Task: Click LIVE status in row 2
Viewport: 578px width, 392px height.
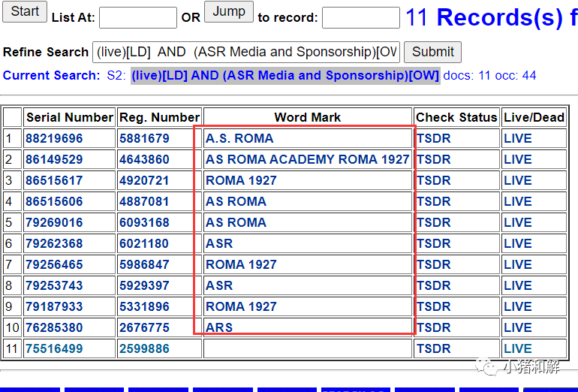Action: [518, 159]
